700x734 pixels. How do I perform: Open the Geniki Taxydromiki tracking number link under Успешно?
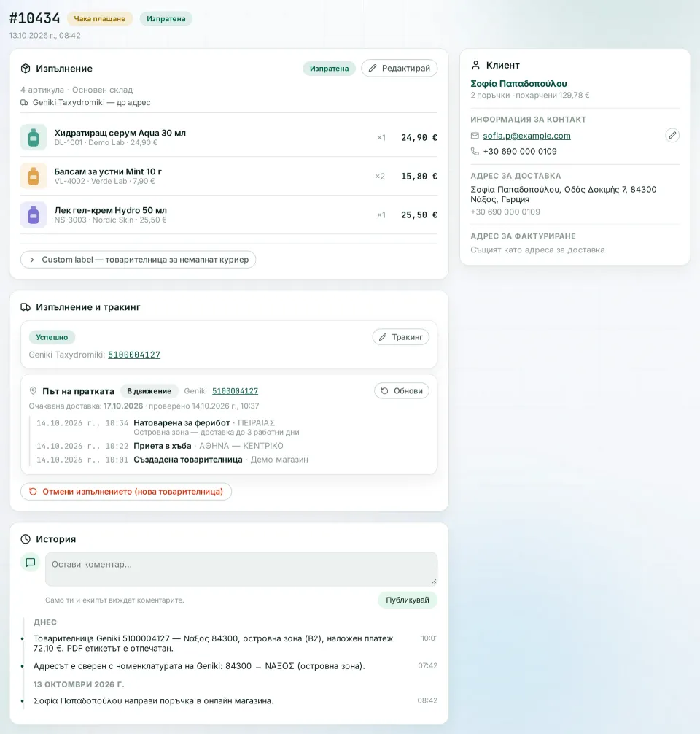click(134, 355)
